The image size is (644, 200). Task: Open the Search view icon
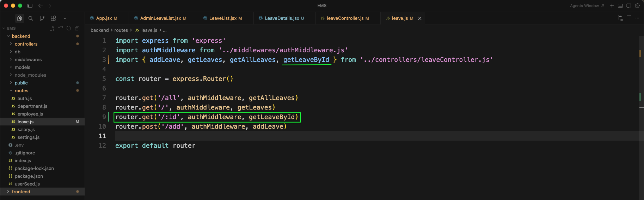point(31,18)
